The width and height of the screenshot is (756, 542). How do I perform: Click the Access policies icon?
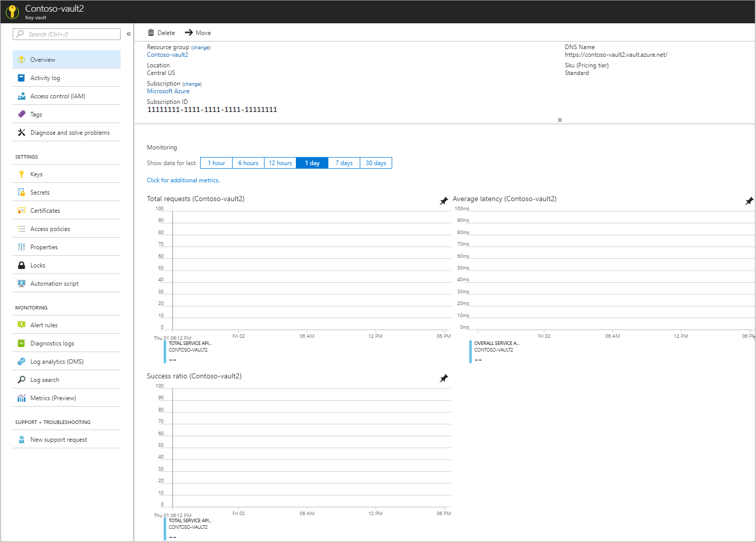[x=22, y=228]
